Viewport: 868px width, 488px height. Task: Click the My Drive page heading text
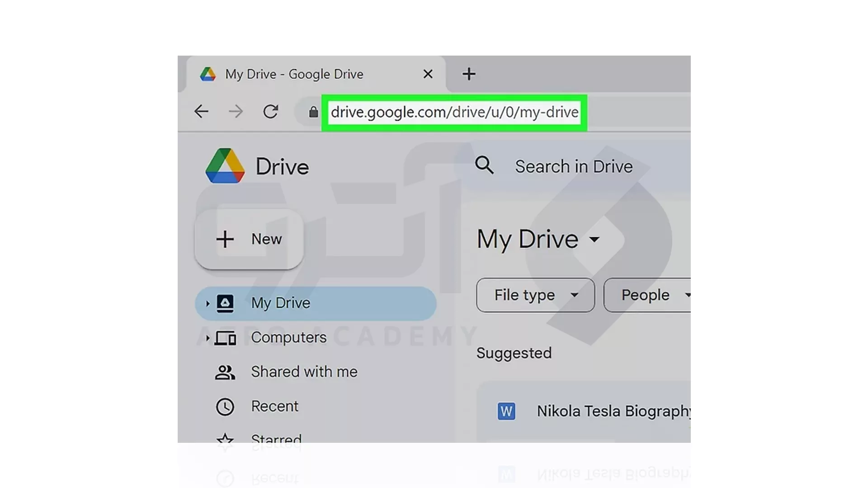pos(528,239)
